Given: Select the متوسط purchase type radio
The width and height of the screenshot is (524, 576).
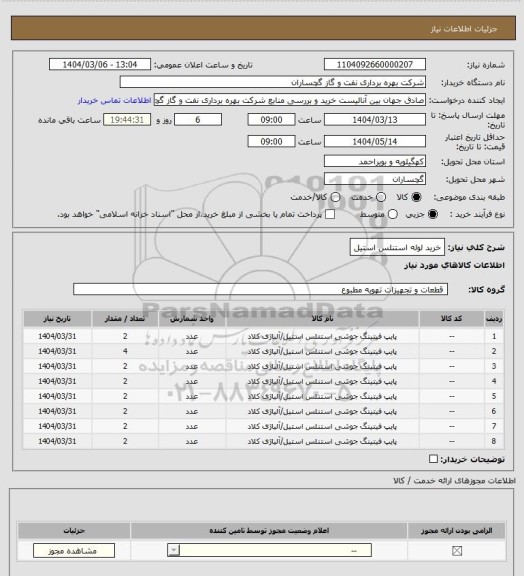Looking at the screenshot, I should click(x=393, y=214).
